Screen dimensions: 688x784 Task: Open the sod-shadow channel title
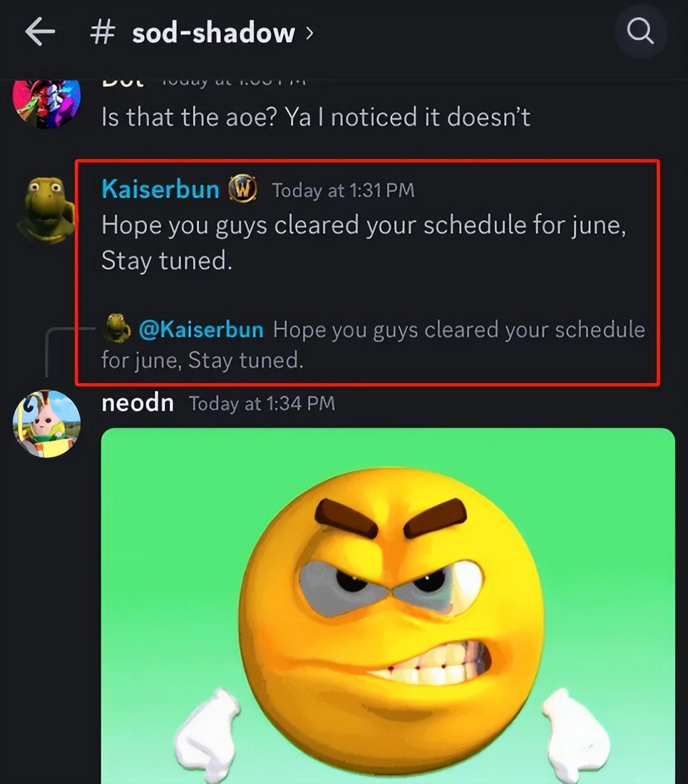pyautogui.click(x=213, y=33)
